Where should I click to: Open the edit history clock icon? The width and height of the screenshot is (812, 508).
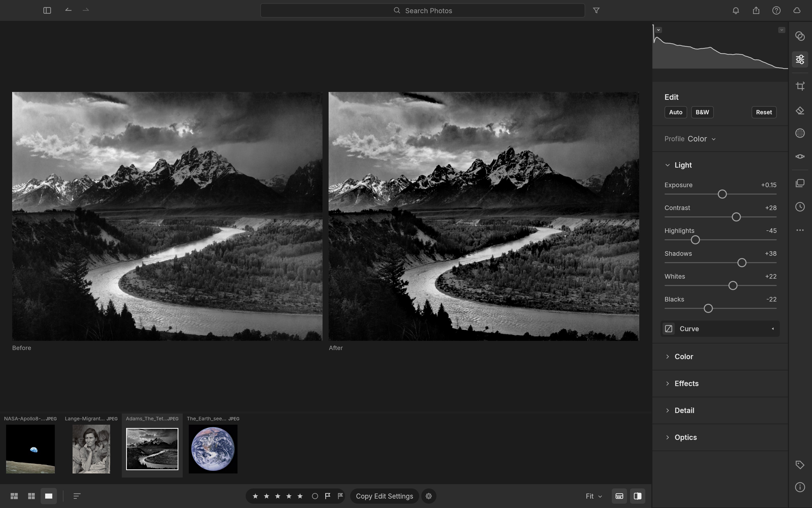click(x=800, y=207)
